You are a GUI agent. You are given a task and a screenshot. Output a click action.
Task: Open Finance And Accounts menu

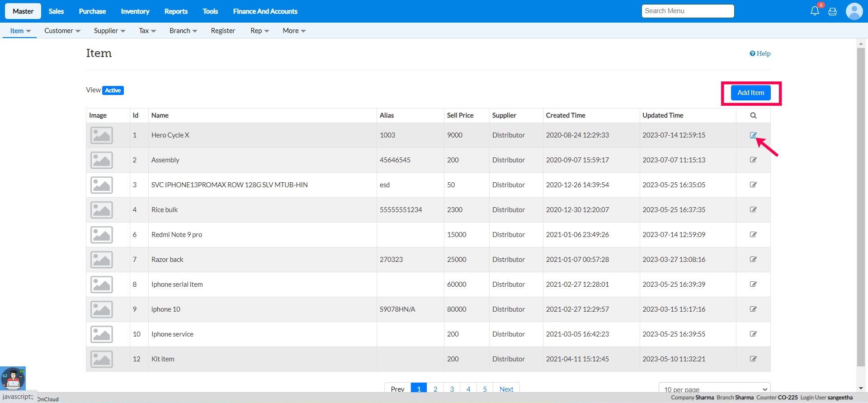(265, 11)
